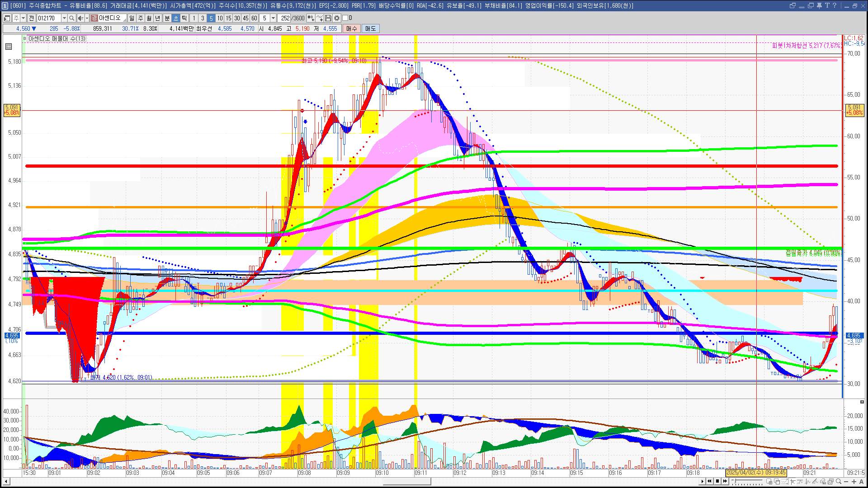
Task: Click the bottom zoom magnifier icon
Action: [839, 482]
